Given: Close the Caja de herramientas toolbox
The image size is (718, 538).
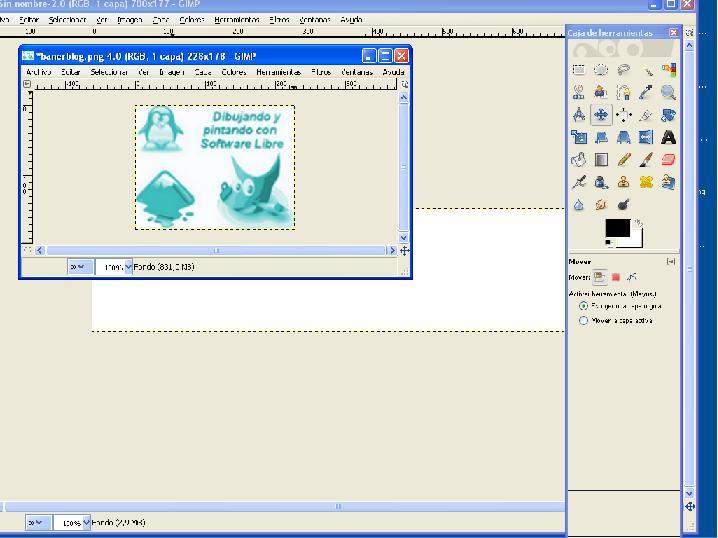Looking at the screenshot, I should (673, 33).
